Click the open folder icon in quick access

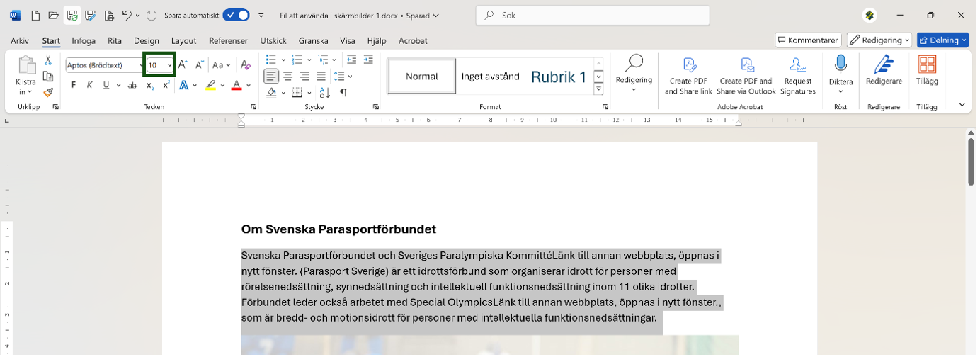pos(53,15)
